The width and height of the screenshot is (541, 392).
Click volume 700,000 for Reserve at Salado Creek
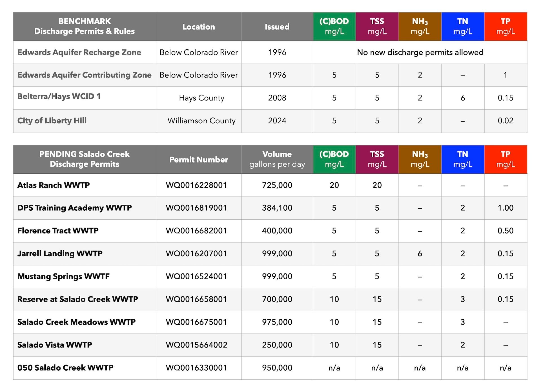click(x=277, y=299)
